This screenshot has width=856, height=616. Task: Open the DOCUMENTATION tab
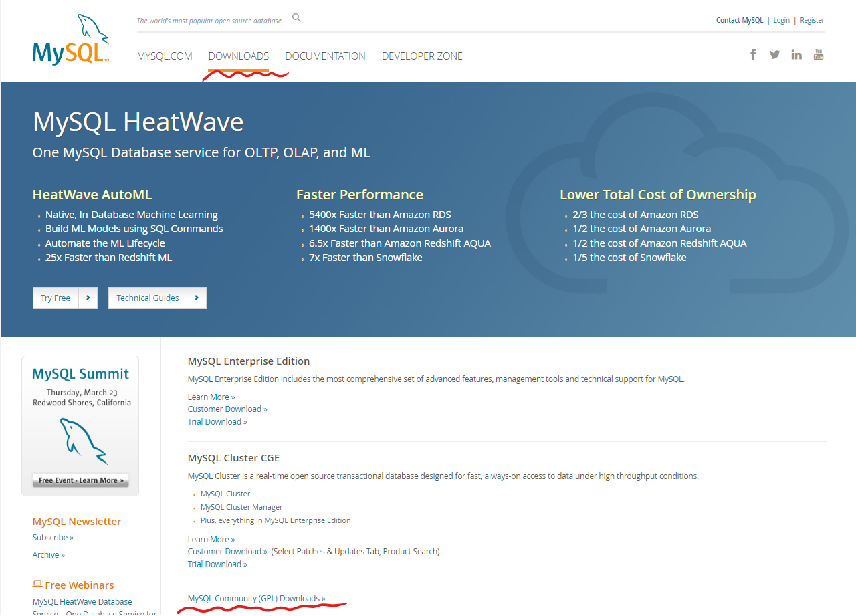(x=325, y=56)
